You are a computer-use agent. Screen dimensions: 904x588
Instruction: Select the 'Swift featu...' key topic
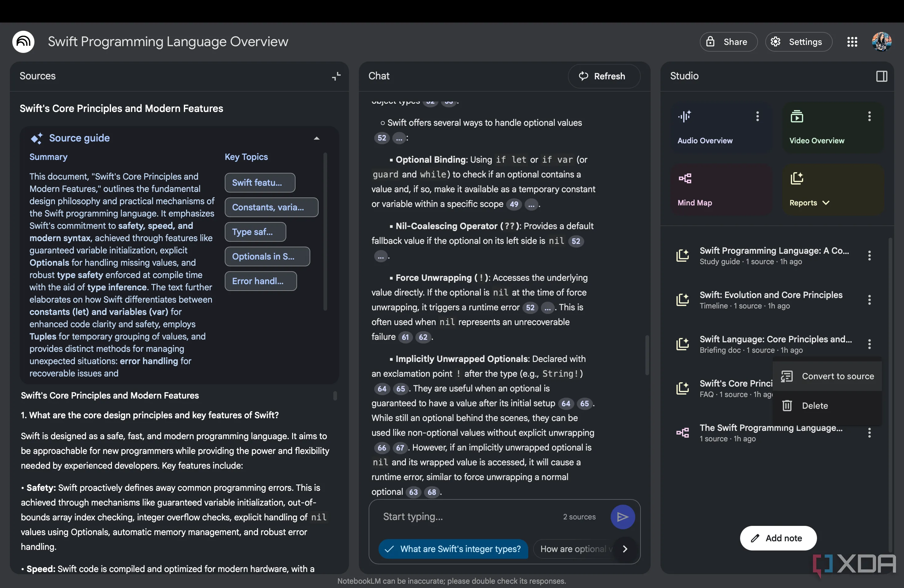tap(260, 183)
